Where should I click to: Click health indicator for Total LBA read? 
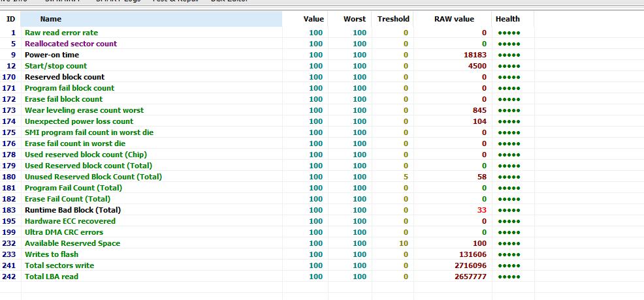pos(509,277)
